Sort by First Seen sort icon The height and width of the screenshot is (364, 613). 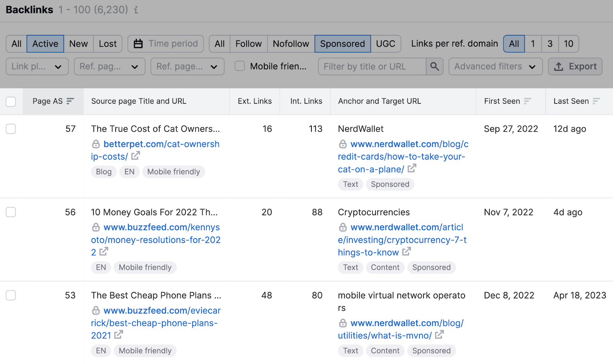coord(528,101)
